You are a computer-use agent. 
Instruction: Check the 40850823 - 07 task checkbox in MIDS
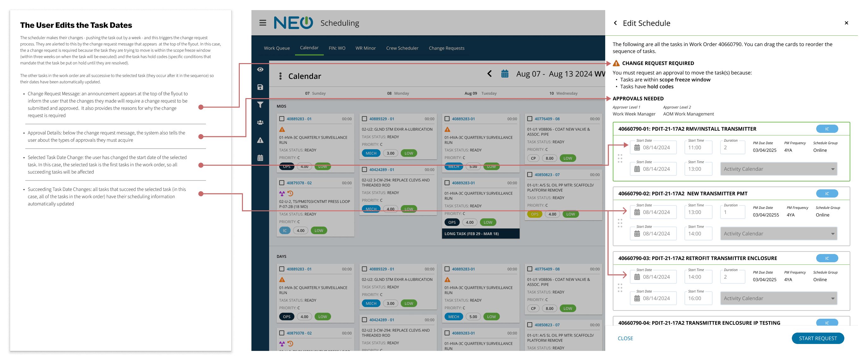(x=530, y=175)
